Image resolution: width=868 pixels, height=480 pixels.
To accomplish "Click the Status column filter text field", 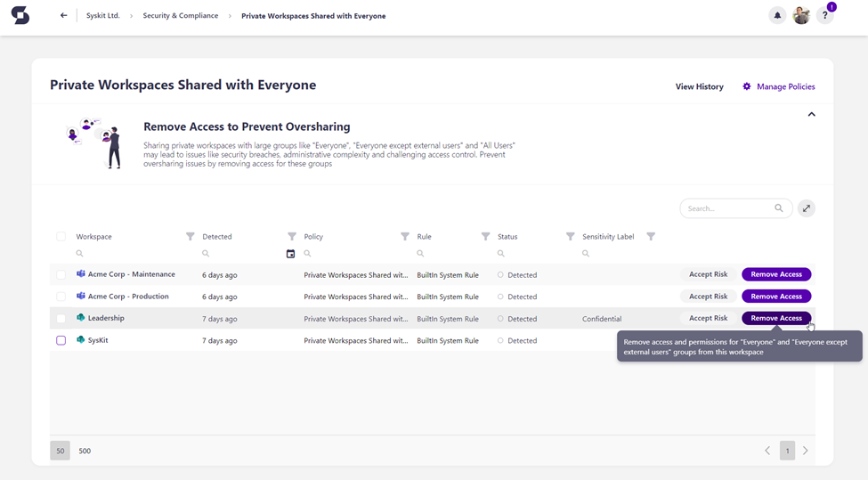I will coord(536,254).
